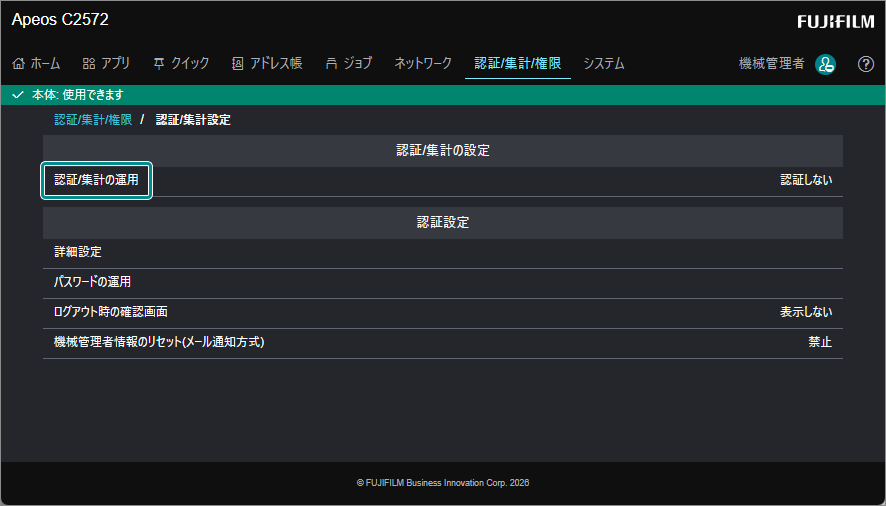
Task: Click the jobs icon beside ジョブ
Action: [x=331, y=63]
